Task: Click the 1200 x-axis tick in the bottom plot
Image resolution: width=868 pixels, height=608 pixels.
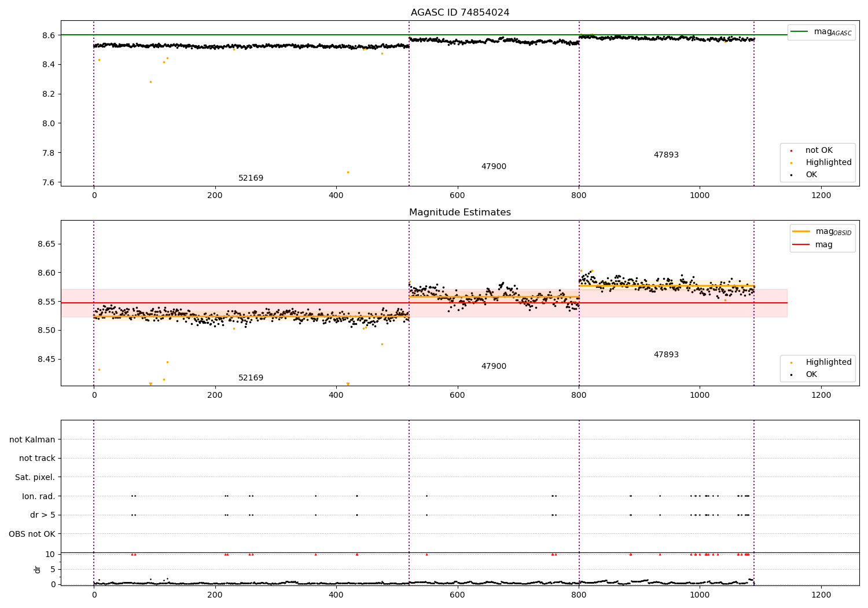Action: click(821, 595)
